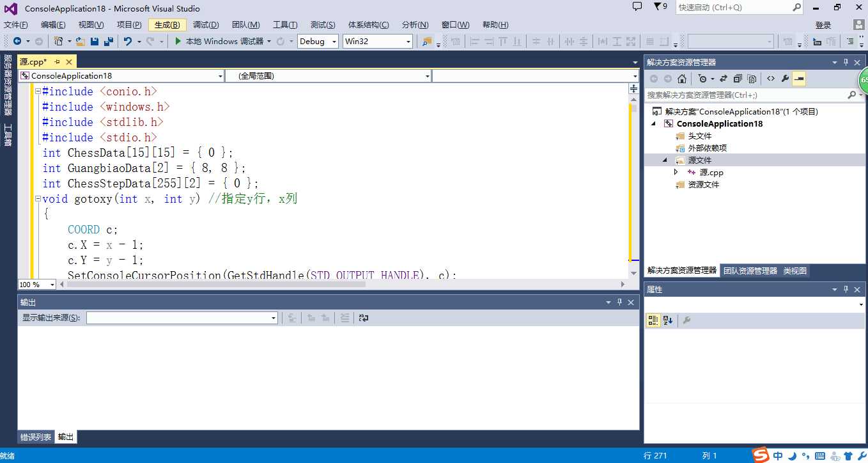Viewport: 868px width, 463px height.
Task: Collapse the ConsoleApplication18 project node
Action: click(x=654, y=123)
